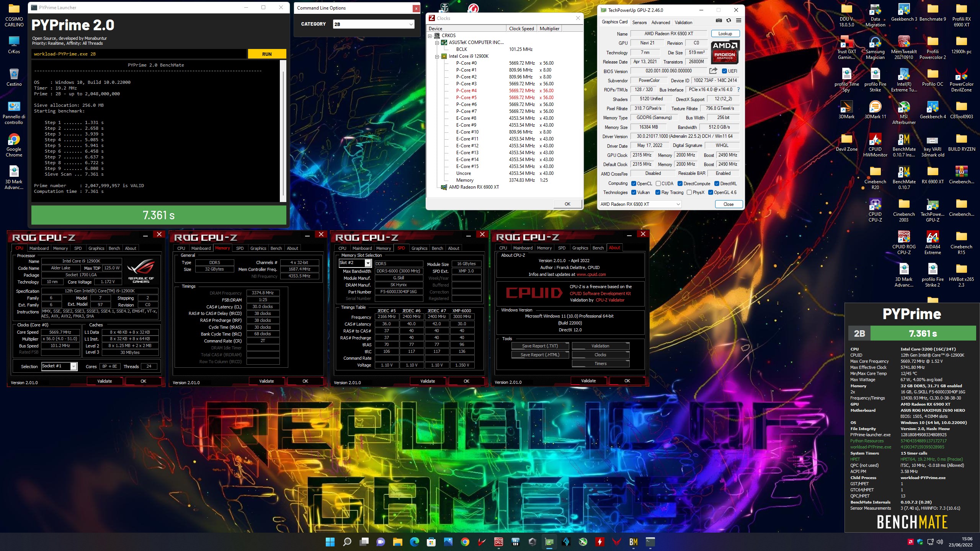Click the Timers button in CPU-Z tools
This screenshot has width=980, height=551.
pos(600,364)
